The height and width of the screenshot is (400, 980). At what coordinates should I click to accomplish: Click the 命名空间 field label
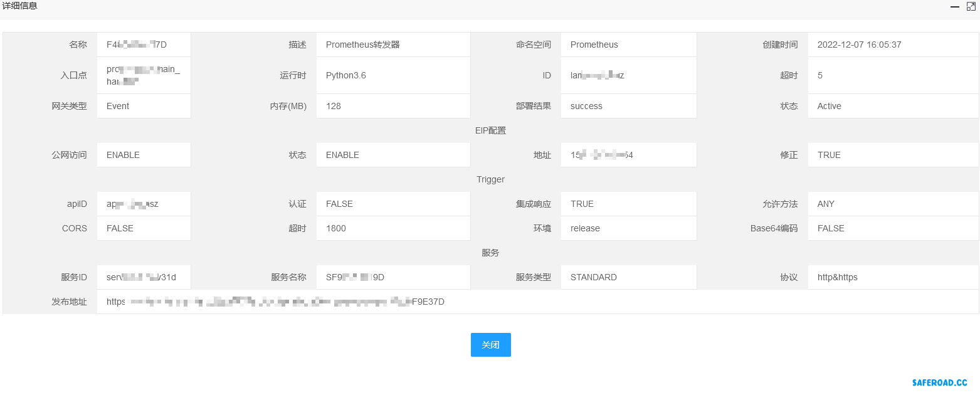[x=534, y=45]
